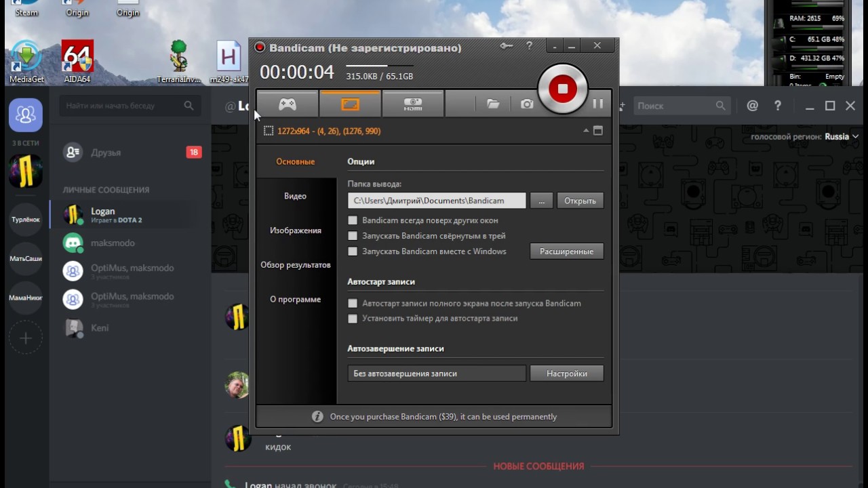Stop recording with the big red button
Viewport: 868px width, 488px height.
click(562, 89)
